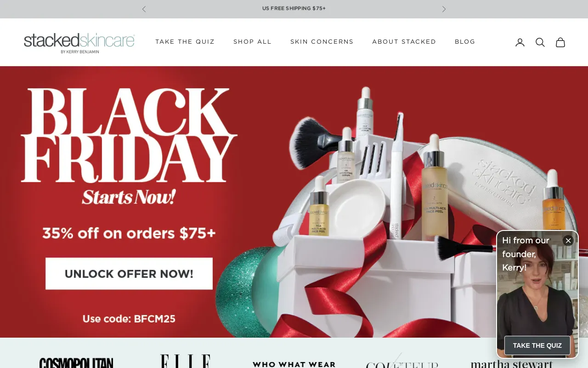Open the search magnifier icon
Viewport: 588px width, 368px height.
(540, 42)
